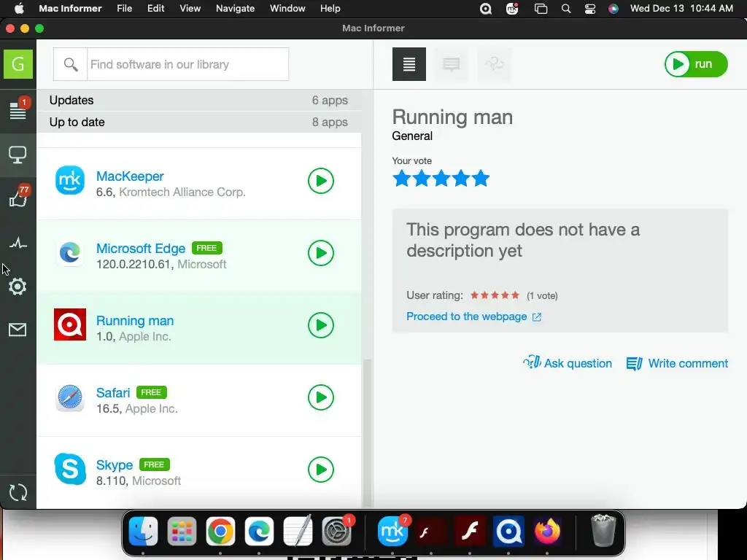This screenshot has width=747, height=560.
Task: Collapse the Up to date section
Action: 198,122
